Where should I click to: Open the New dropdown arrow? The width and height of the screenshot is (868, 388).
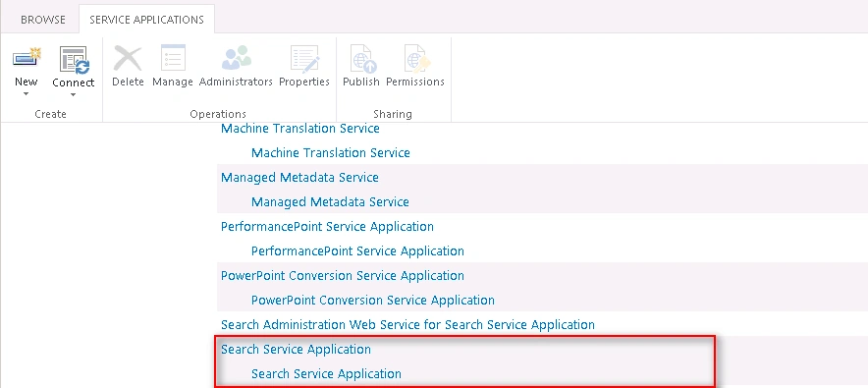(x=26, y=94)
